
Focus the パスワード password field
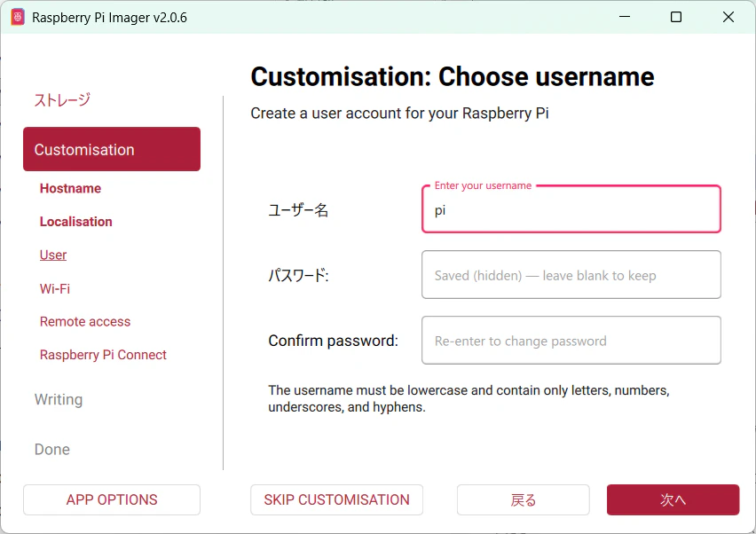(x=571, y=275)
